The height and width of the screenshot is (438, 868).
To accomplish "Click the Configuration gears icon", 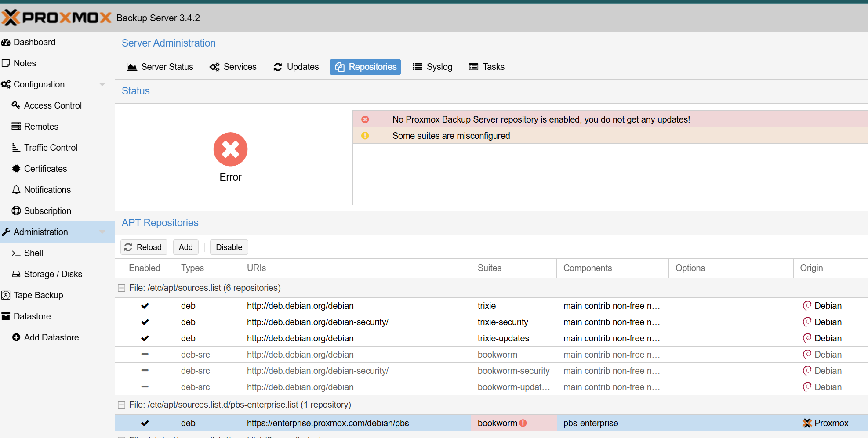I will tap(6, 84).
